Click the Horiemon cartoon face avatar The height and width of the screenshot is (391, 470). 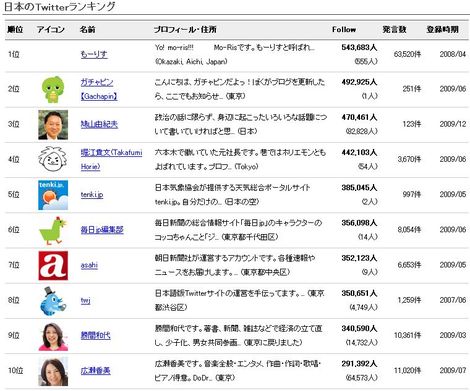point(53,160)
